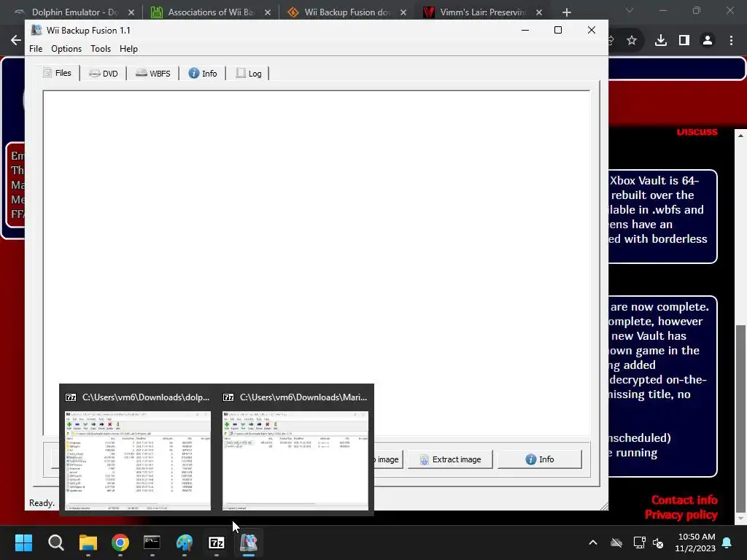This screenshot has height=560, width=747.
Task: Click the webpage vertical scrollbar thumb
Action: (741, 418)
